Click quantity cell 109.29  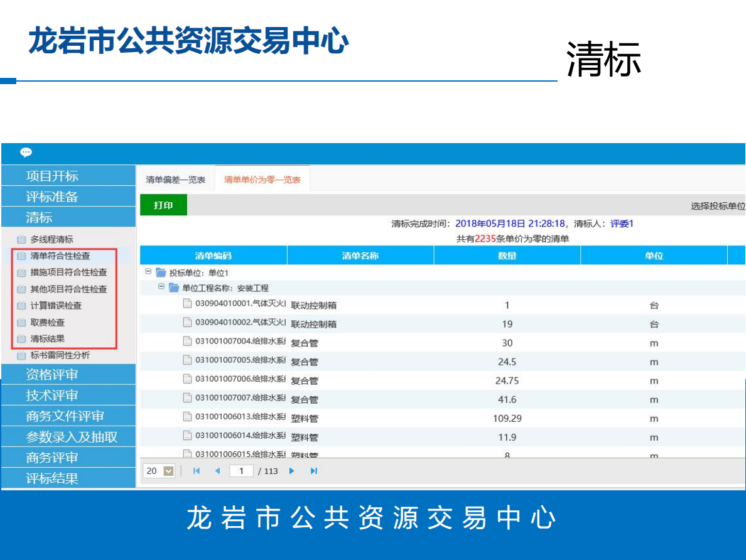507,419
